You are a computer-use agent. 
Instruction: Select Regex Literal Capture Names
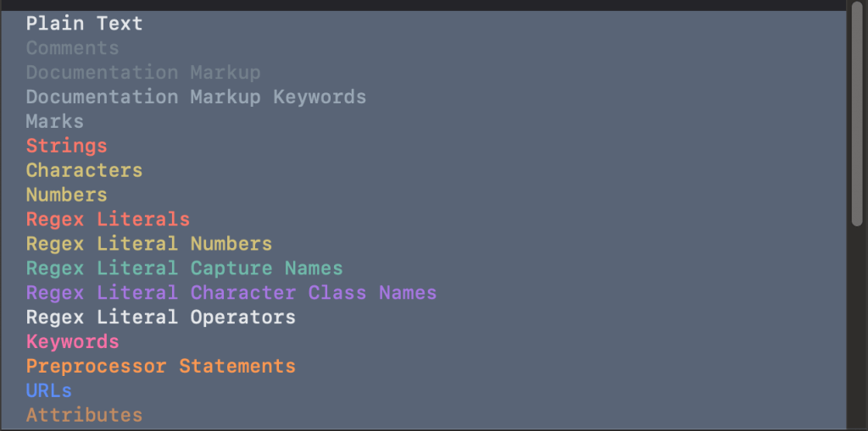pyautogui.click(x=184, y=268)
